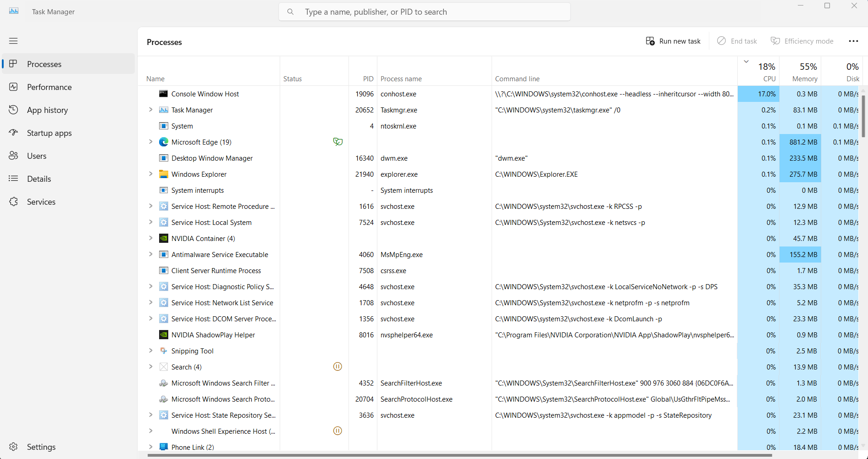Expand the NVIDIA Container process group

(150, 238)
